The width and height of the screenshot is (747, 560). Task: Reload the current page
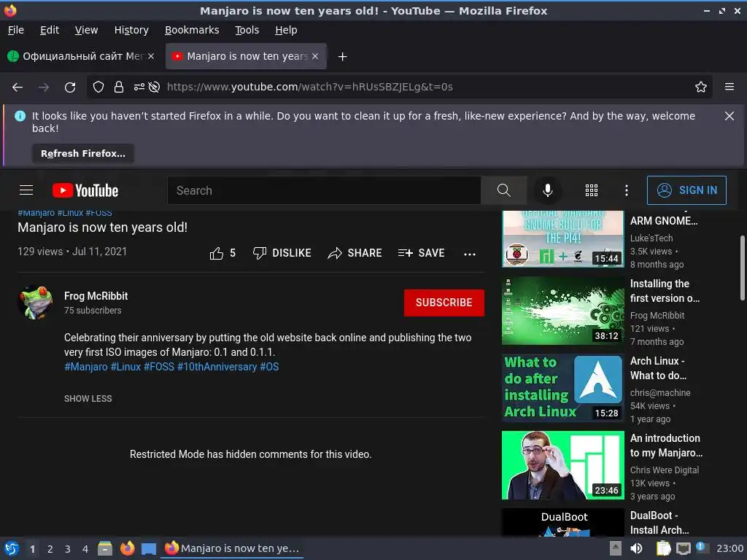[x=70, y=87]
